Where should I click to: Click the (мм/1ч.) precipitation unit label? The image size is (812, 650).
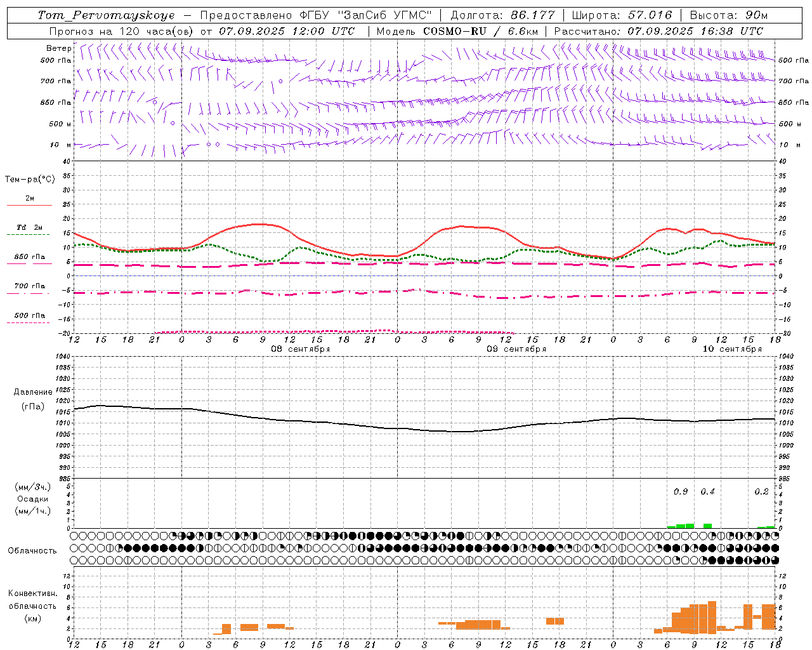[33, 511]
